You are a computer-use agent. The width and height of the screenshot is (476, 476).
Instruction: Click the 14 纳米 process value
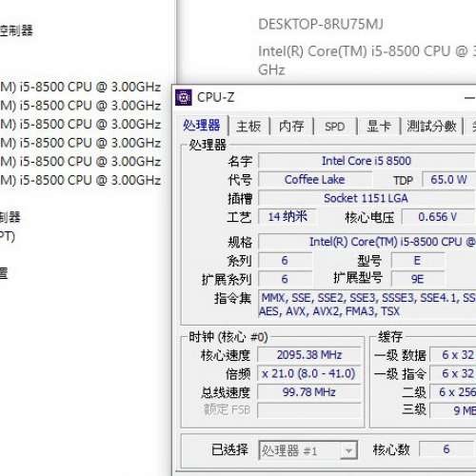coord(288,217)
